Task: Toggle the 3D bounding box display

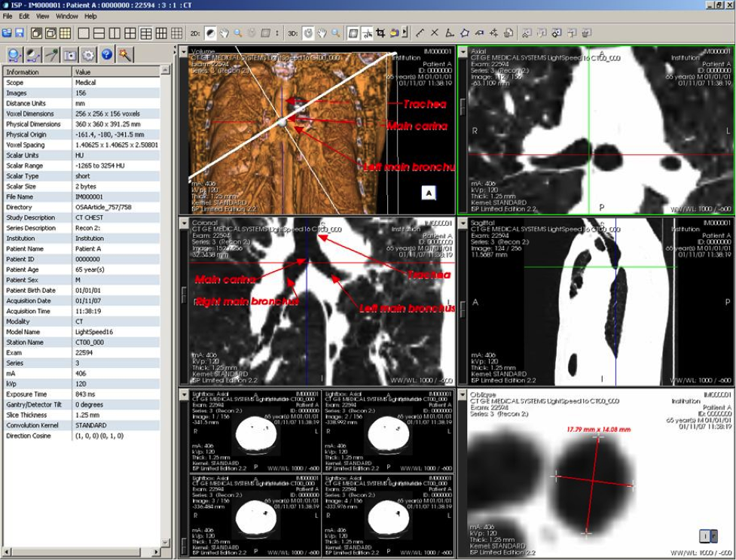Action: [353, 33]
